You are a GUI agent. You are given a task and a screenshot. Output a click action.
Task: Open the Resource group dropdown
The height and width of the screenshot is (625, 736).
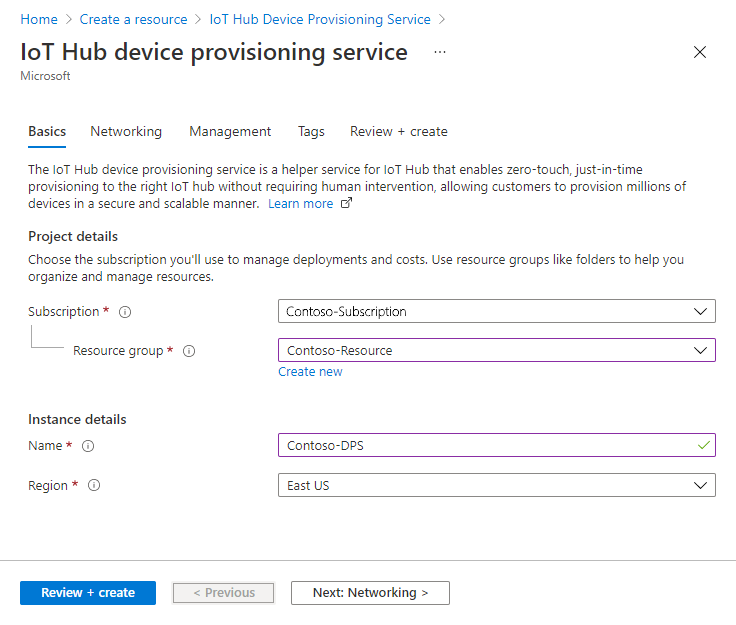click(496, 350)
